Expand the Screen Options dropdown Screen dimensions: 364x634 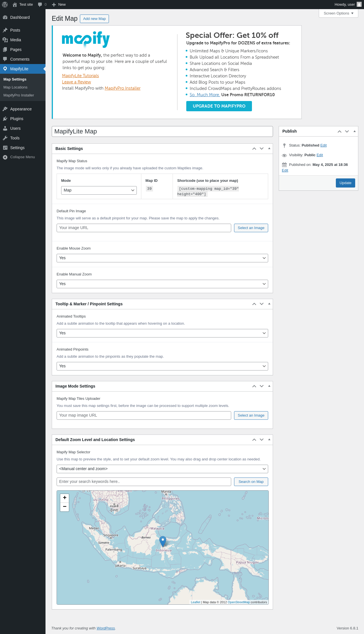pyautogui.click(x=338, y=13)
